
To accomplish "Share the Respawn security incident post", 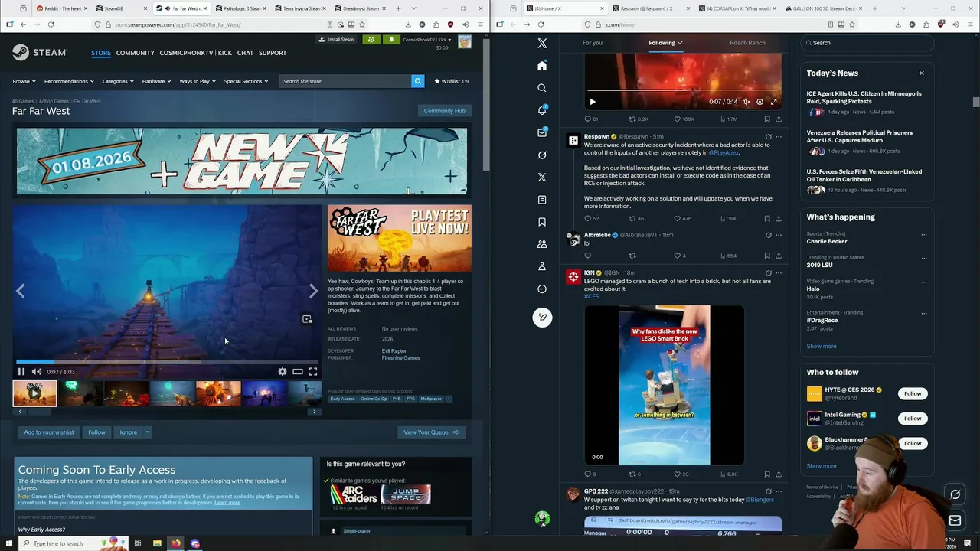I will tap(779, 219).
